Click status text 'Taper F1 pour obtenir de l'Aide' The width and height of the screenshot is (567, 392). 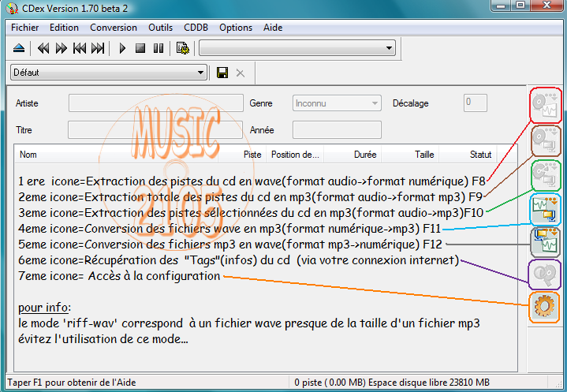(72, 383)
